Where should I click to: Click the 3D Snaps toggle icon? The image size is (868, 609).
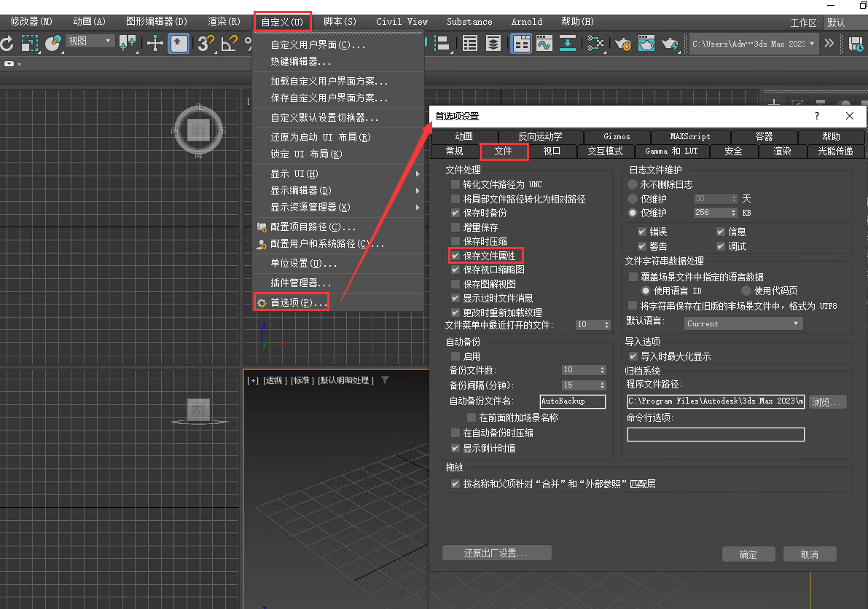pyautogui.click(x=206, y=44)
